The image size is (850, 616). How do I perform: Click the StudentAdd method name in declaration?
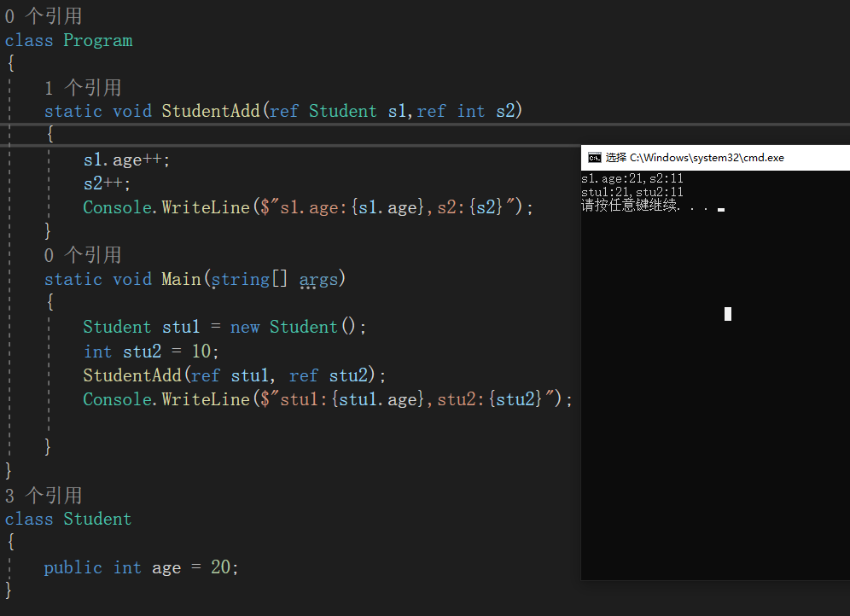(211, 111)
